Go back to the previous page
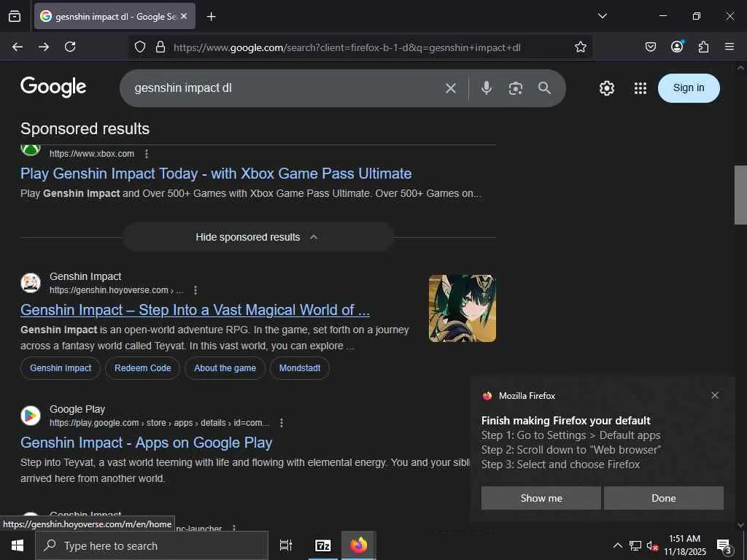 click(18, 47)
